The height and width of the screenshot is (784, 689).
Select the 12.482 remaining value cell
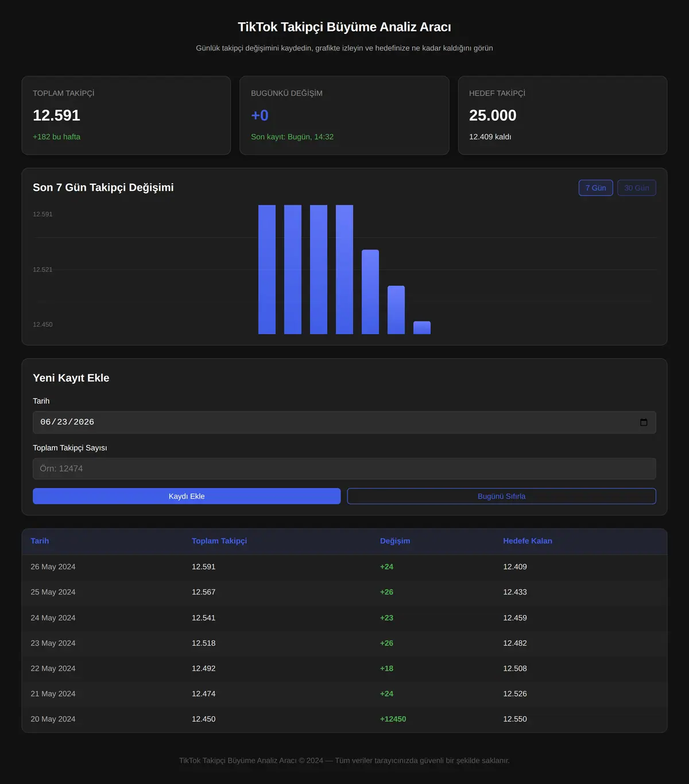pos(515,643)
